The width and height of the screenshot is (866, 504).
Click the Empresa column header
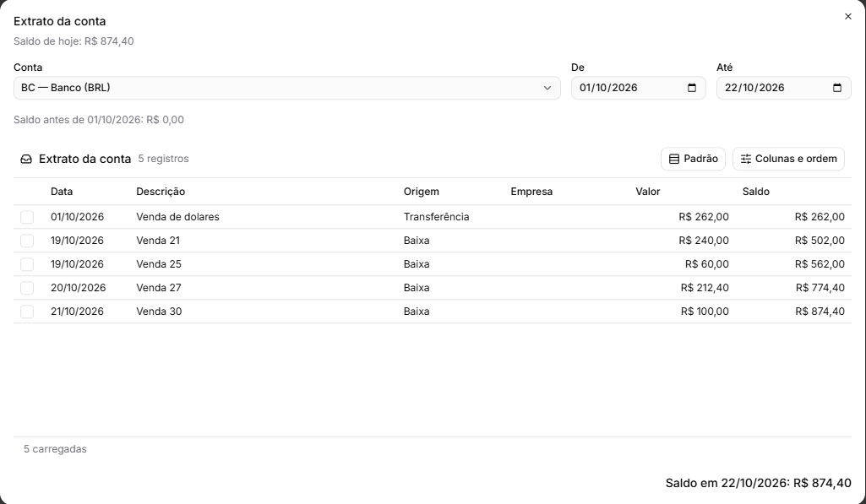[x=531, y=192]
